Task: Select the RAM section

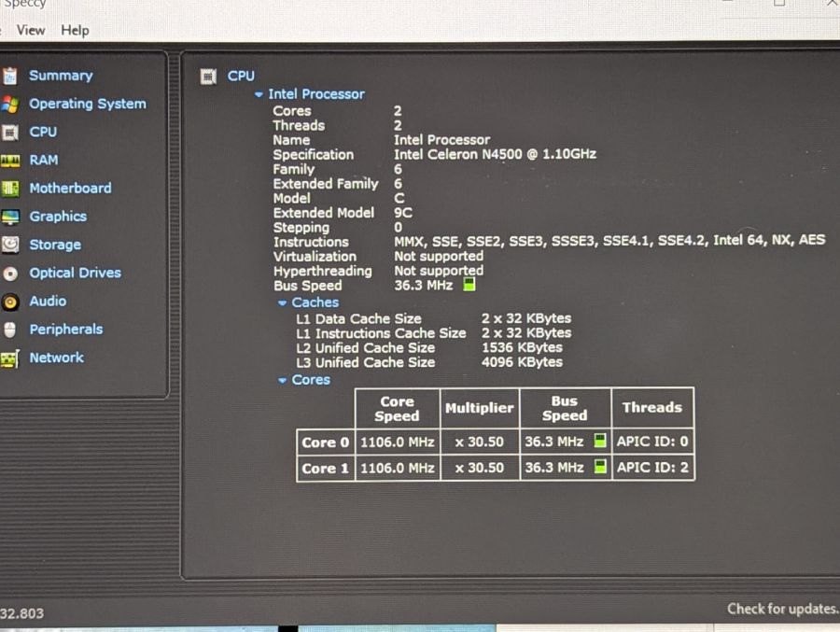Action: 43,160
